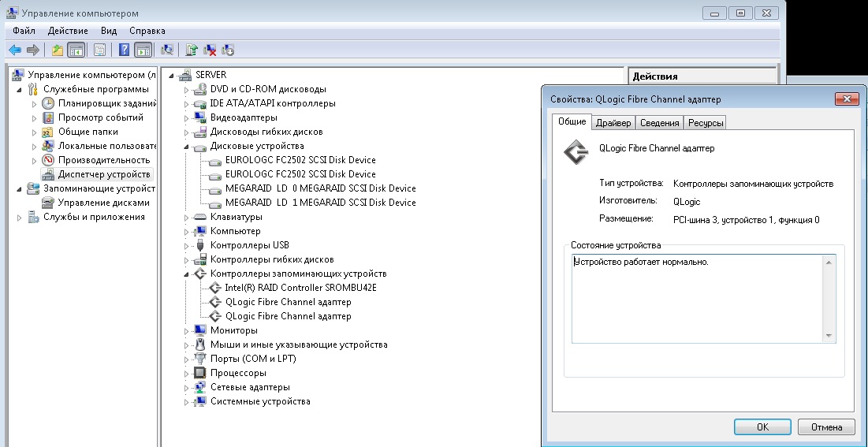Expand the Видеоадаптеры category
This screenshot has width=868, height=447.
pyautogui.click(x=187, y=118)
